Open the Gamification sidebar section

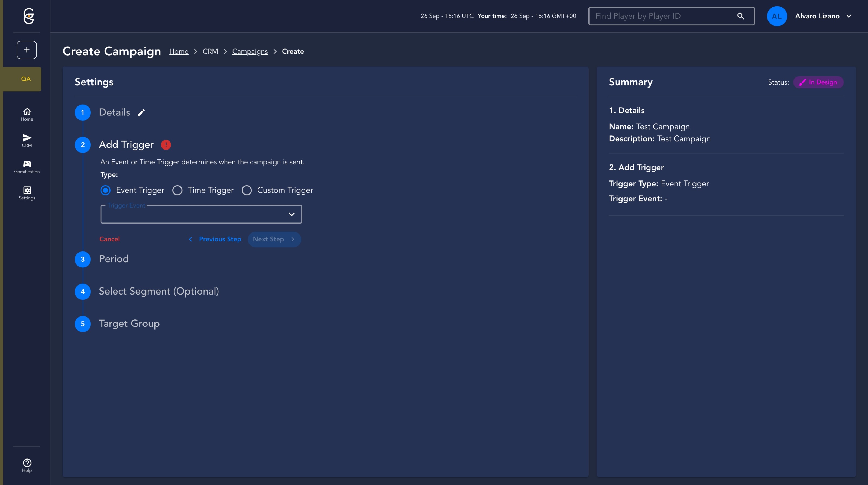[27, 167]
